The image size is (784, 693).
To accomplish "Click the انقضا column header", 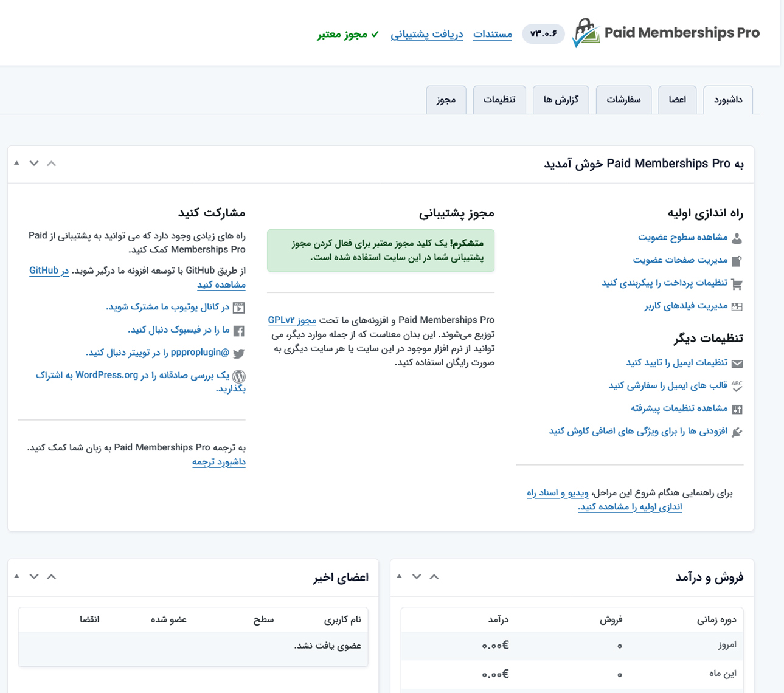I will (x=89, y=619).
